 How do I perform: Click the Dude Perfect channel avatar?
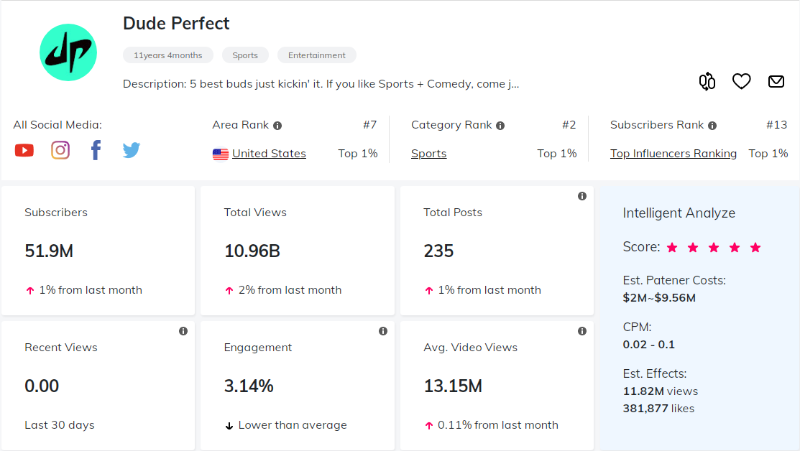pyautogui.click(x=67, y=53)
